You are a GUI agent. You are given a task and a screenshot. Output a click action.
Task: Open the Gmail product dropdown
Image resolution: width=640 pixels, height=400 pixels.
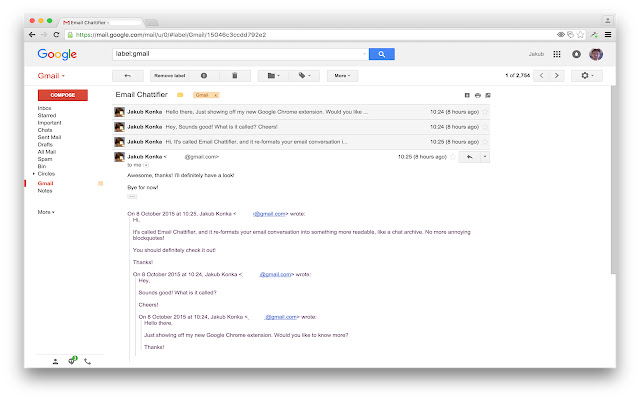pyautogui.click(x=51, y=76)
